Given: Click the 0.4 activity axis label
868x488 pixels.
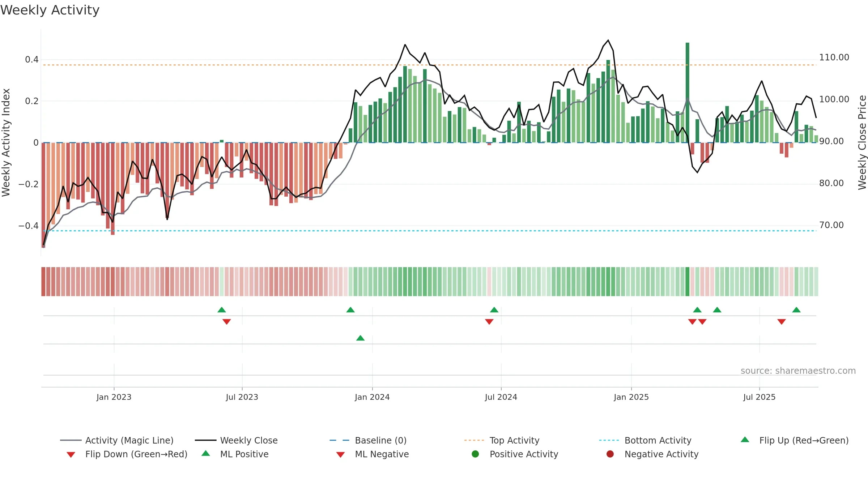Looking at the screenshot, I should point(32,60).
